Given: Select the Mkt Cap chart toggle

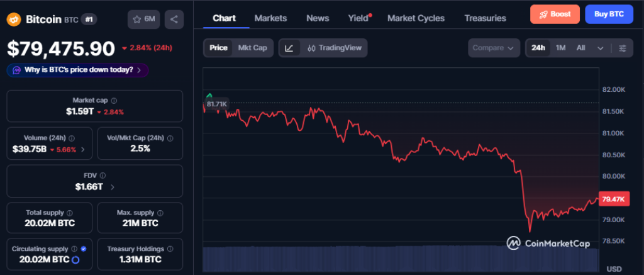Looking at the screenshot, I should click(x=253, y=48).
